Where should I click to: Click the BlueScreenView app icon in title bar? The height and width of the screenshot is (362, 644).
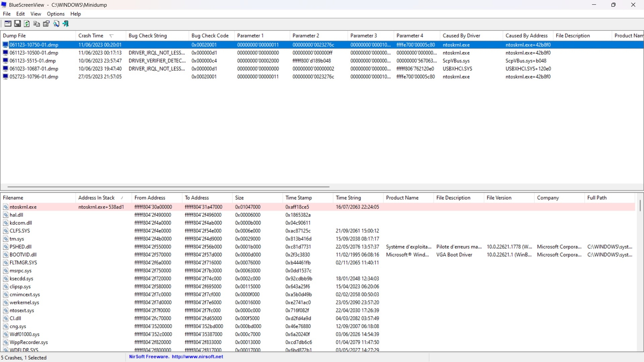(4, 5)
